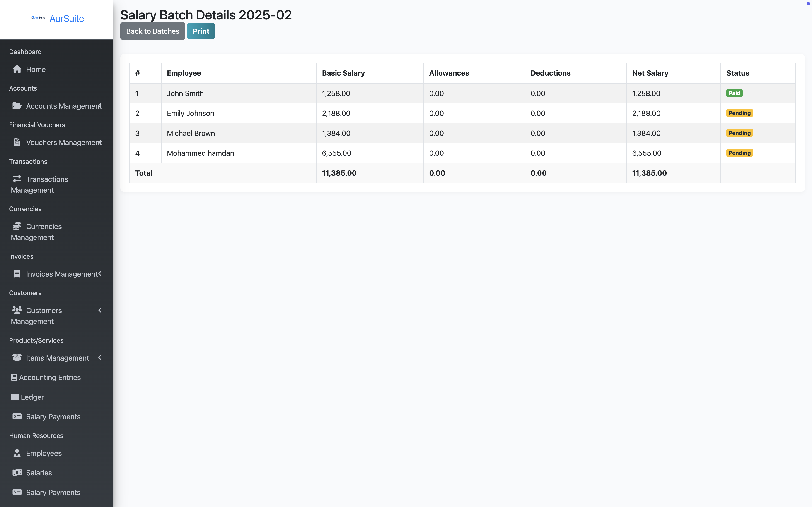Expand the Invoices Management chevron

[100, 274]
